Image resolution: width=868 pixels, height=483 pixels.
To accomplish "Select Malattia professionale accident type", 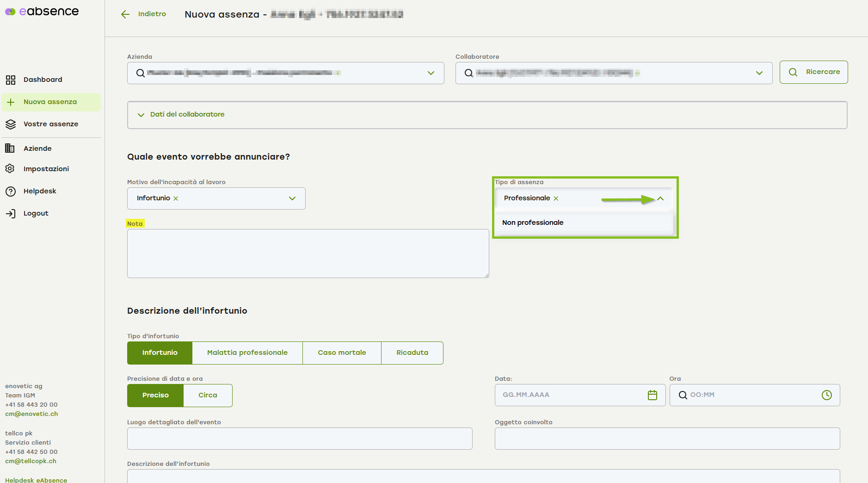I will click(x=247, y=353).
